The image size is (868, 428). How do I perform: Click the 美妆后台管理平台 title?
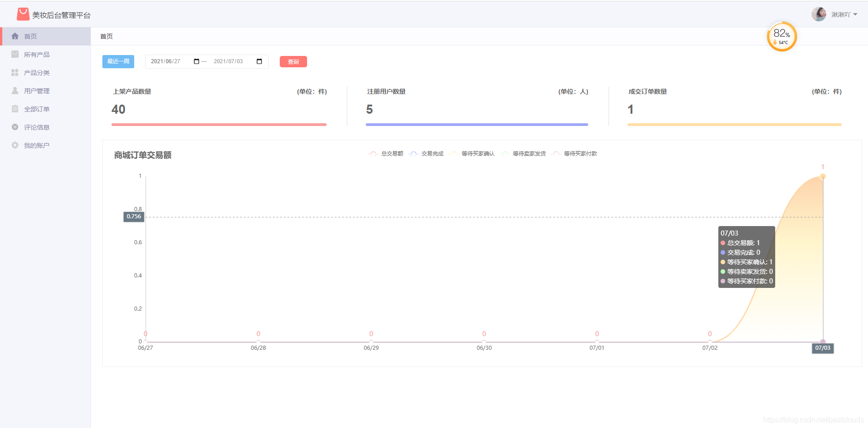[61, 15]
